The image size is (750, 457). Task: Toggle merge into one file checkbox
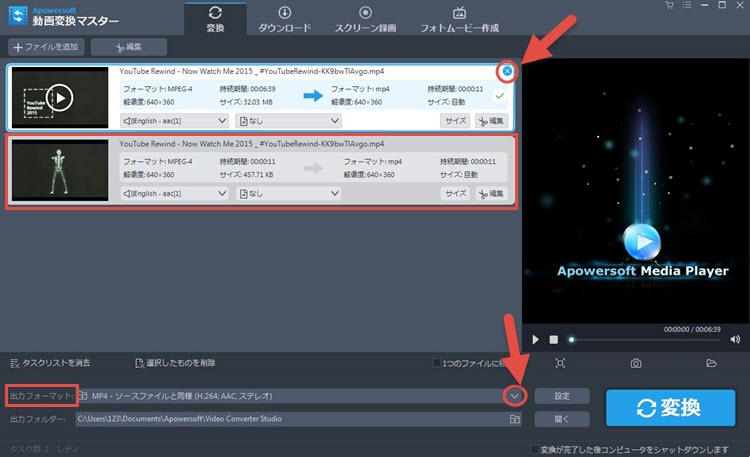coord(436,363)
